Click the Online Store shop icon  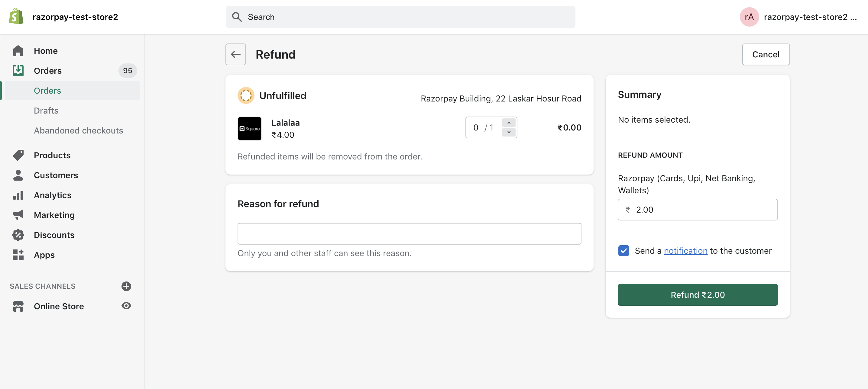point(18,306)
